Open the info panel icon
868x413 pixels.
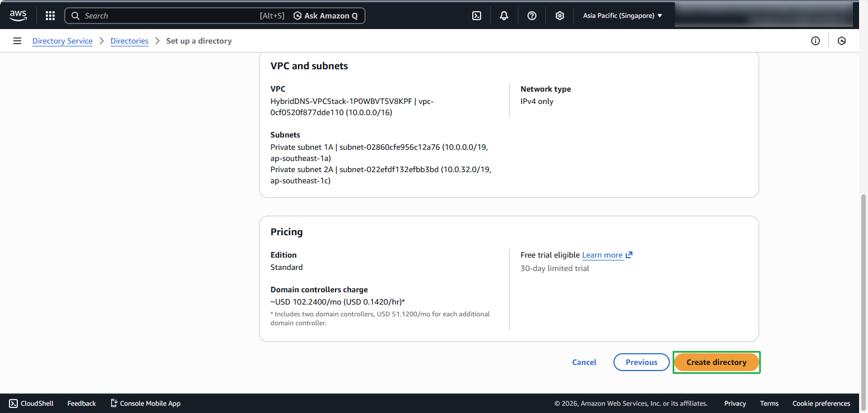816,41
